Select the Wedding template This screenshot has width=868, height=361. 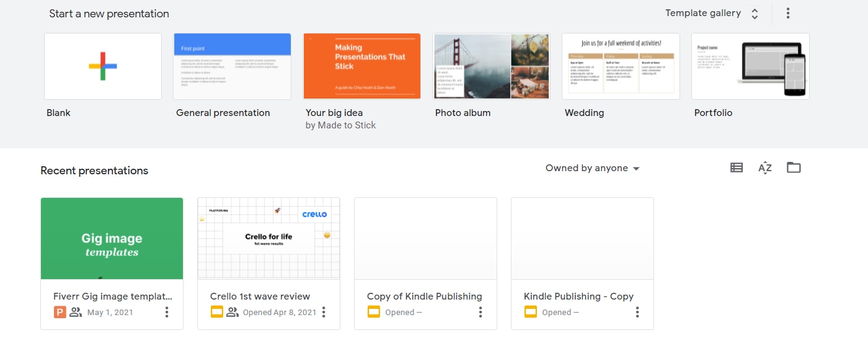point(621,66)
